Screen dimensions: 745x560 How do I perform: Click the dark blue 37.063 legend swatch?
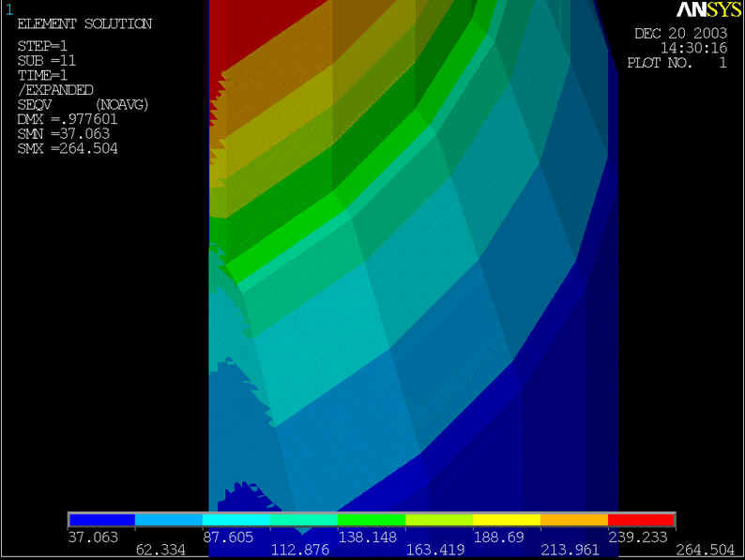(102, 520)
